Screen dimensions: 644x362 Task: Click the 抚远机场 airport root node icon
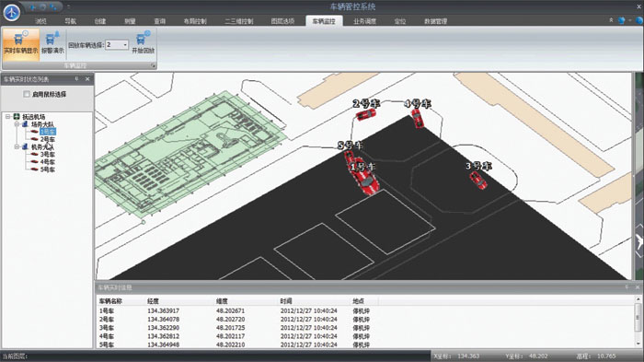(x=17, y=117)
